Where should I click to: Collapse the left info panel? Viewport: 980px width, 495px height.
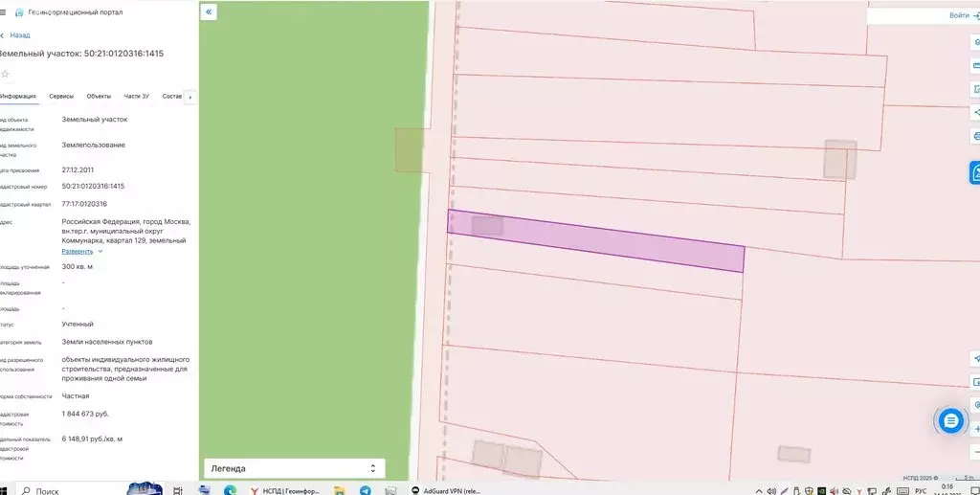click(209, 12)
